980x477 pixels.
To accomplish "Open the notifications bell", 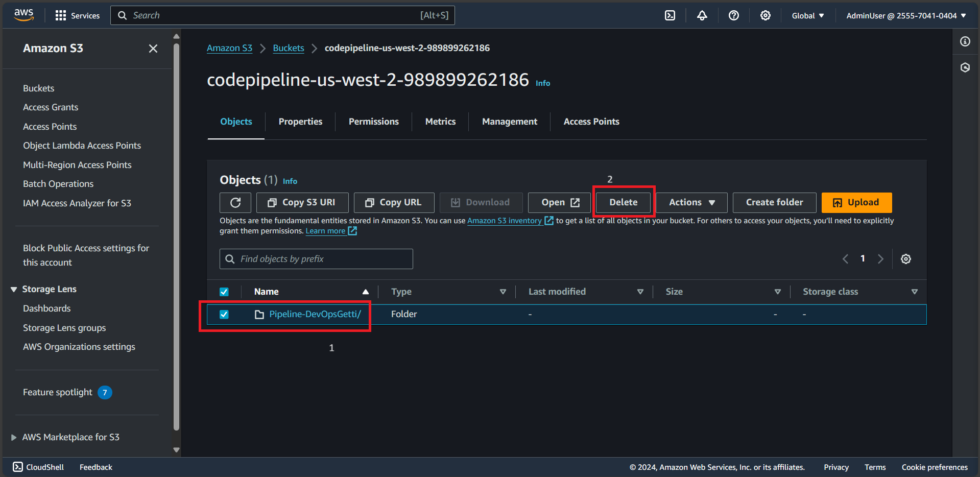I will click(702, 15).
